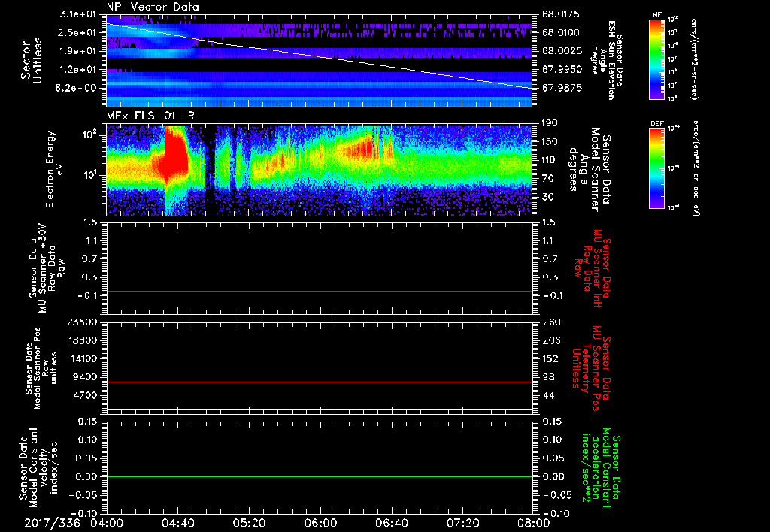Click the 07:20 time tick label
This screenshot has width=770, height=532.
coord(462,523)
